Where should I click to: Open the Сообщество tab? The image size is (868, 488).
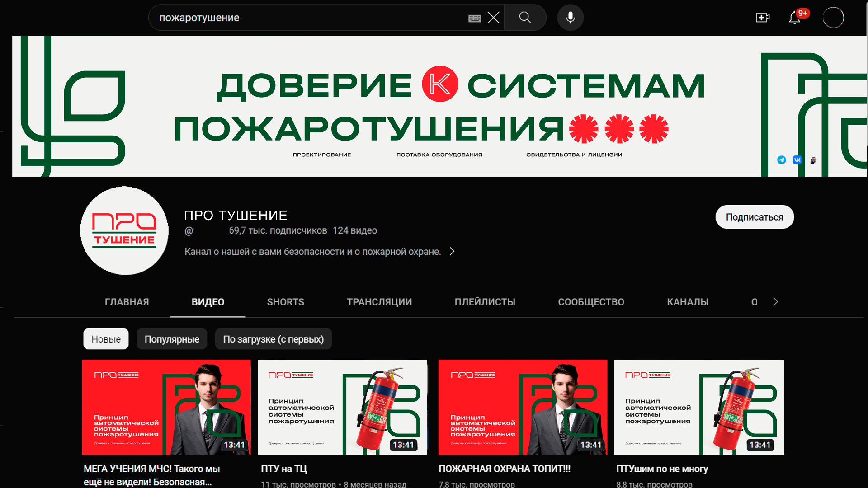coord(591,302)
